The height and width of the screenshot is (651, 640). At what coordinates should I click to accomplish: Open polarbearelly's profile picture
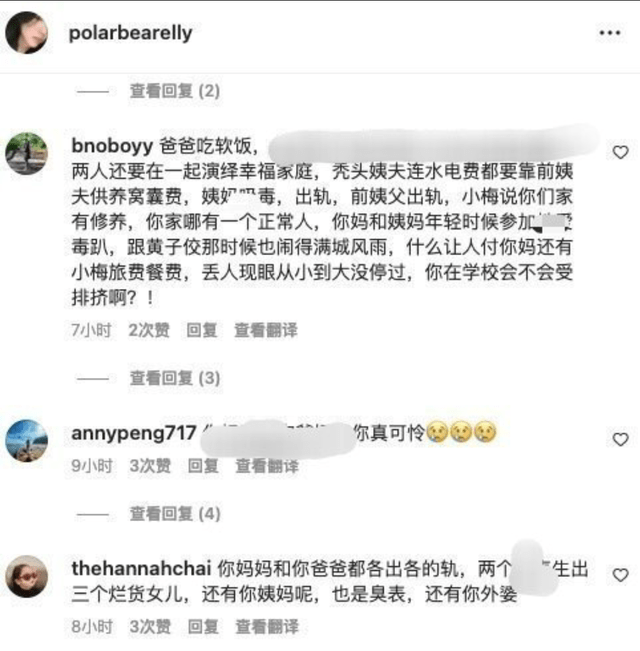[27, 33]
